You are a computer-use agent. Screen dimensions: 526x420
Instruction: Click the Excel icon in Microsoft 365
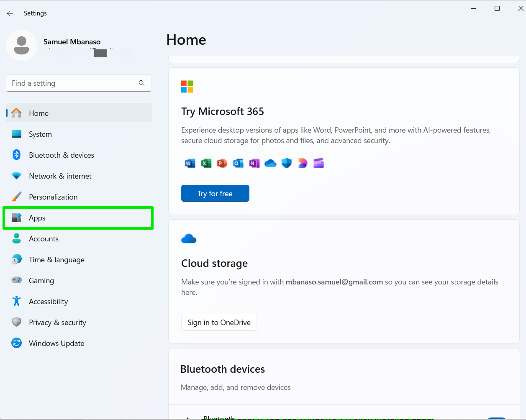pyautogui.click(x=206, y=163)
